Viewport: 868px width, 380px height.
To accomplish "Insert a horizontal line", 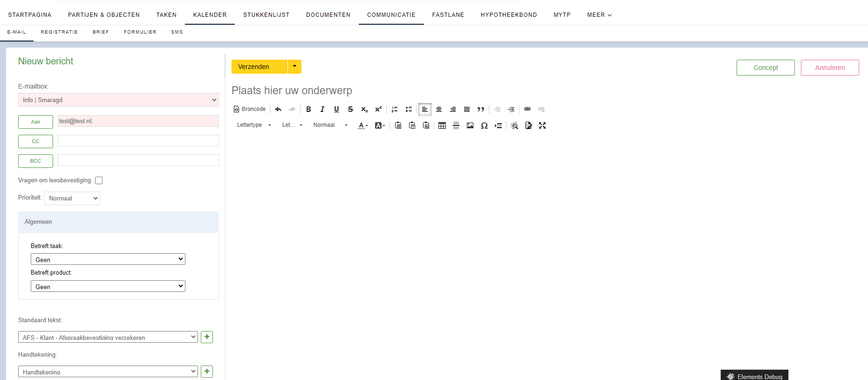I will click(x=456, y=125).
